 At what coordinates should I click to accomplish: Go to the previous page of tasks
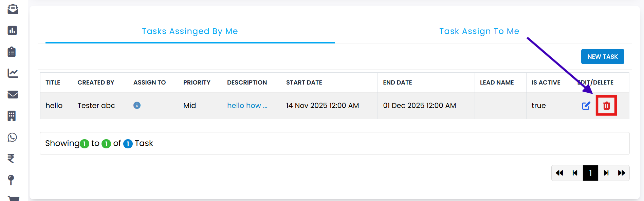pyautogui.click(x=575, y=173)
